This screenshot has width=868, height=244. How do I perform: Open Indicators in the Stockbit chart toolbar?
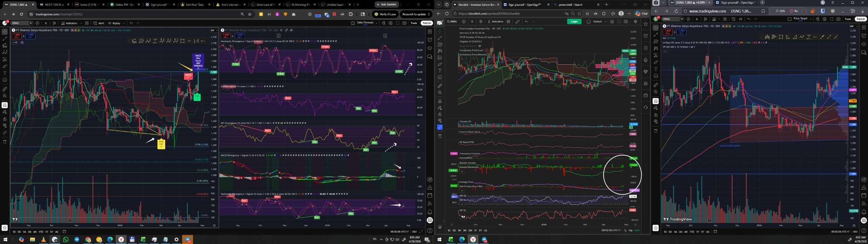pos(495,22)
